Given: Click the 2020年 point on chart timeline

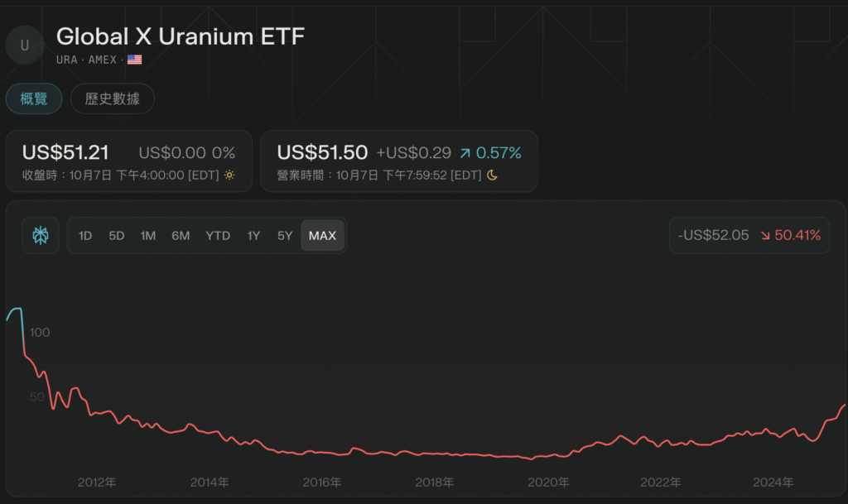Looking at the screenshot, I should (x=548, y=482).
